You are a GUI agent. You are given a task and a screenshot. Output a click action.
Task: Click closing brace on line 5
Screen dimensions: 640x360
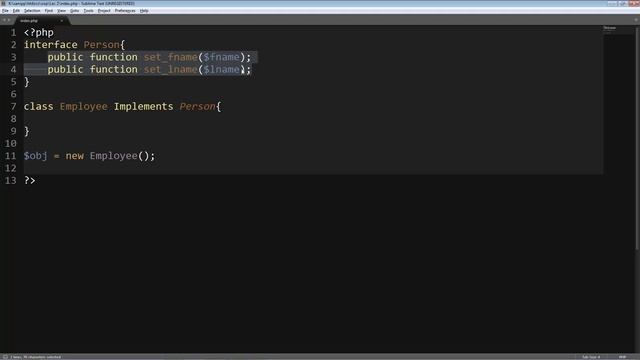click(27, 82)
